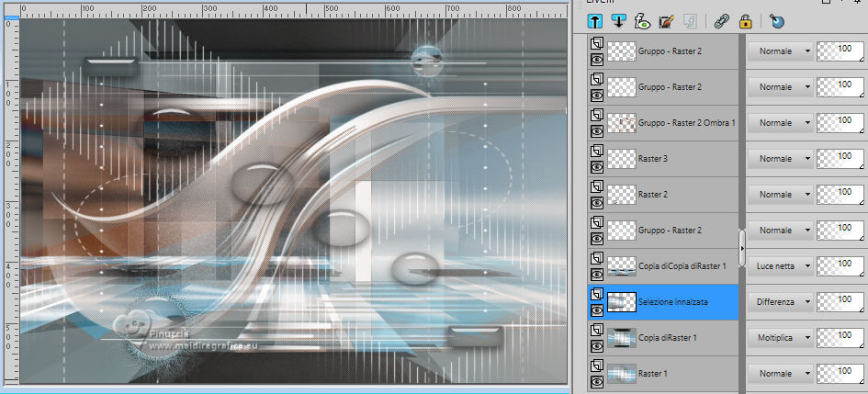The height and width of the screenshot is (394, 868).
Task: Open Normale blend dropdown for Raster 2 layer
Action: pos(780,194)
